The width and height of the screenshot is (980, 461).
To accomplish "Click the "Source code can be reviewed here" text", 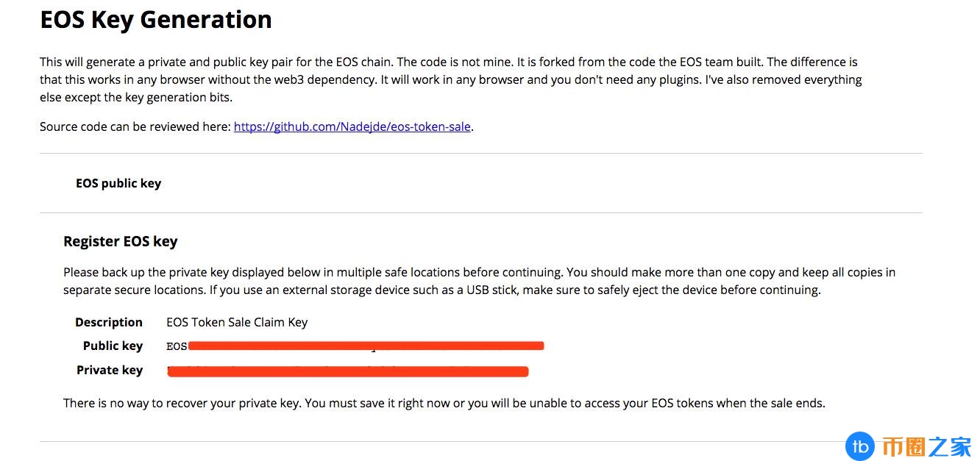I will pyautogui.click(x=136, y=126).
